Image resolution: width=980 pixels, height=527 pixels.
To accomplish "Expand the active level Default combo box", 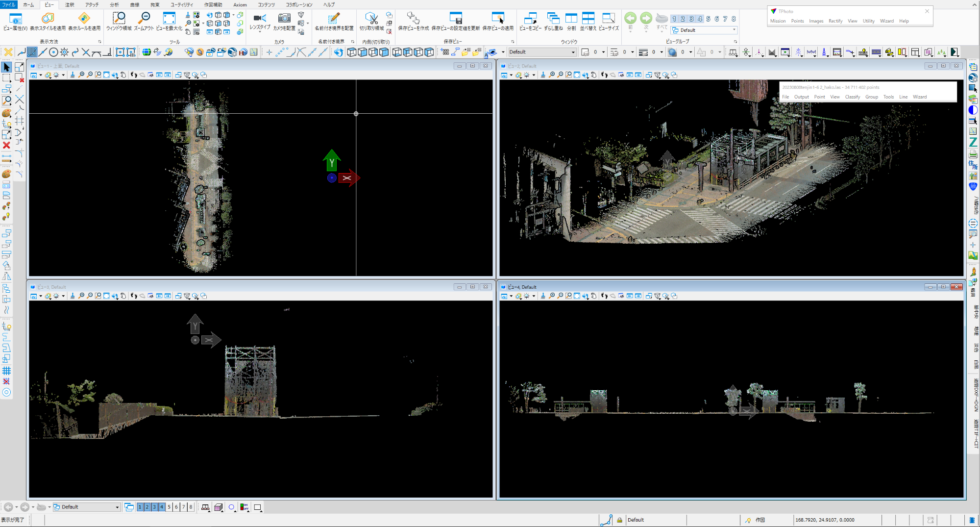I will tap(573, 52).
